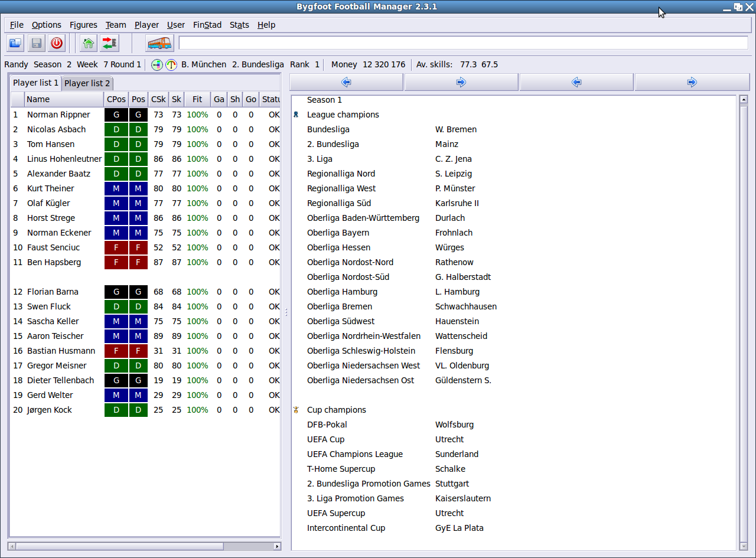
Task: Open the Help menu
Action: 266,25
